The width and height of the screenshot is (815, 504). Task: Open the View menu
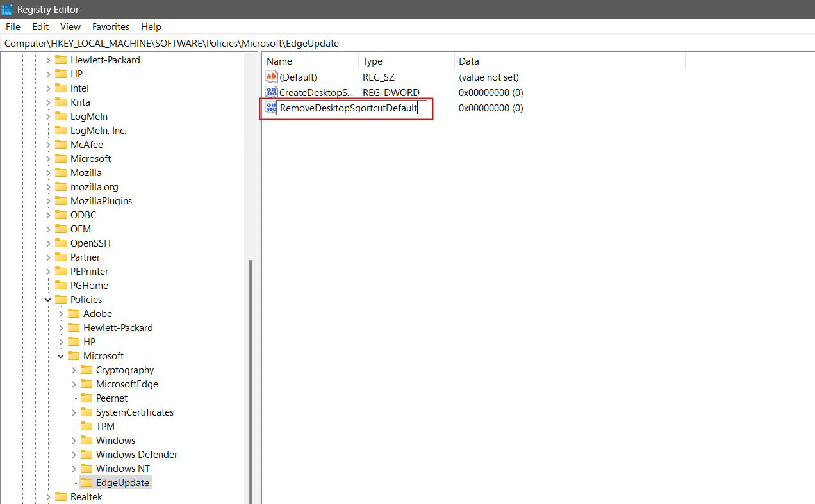coord(70,27)
